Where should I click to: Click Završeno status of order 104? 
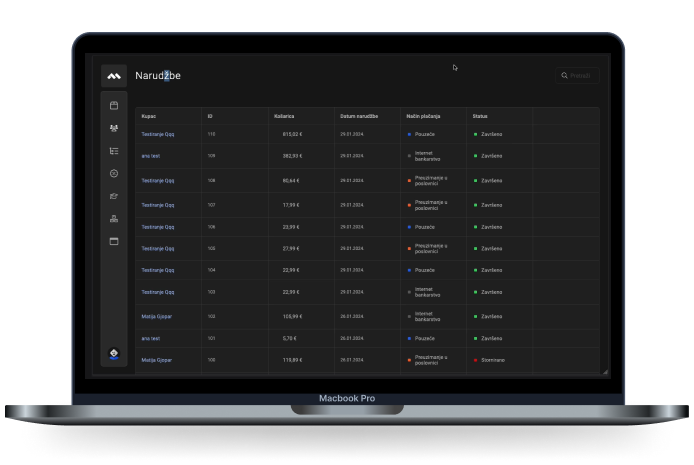pos(491,270)
